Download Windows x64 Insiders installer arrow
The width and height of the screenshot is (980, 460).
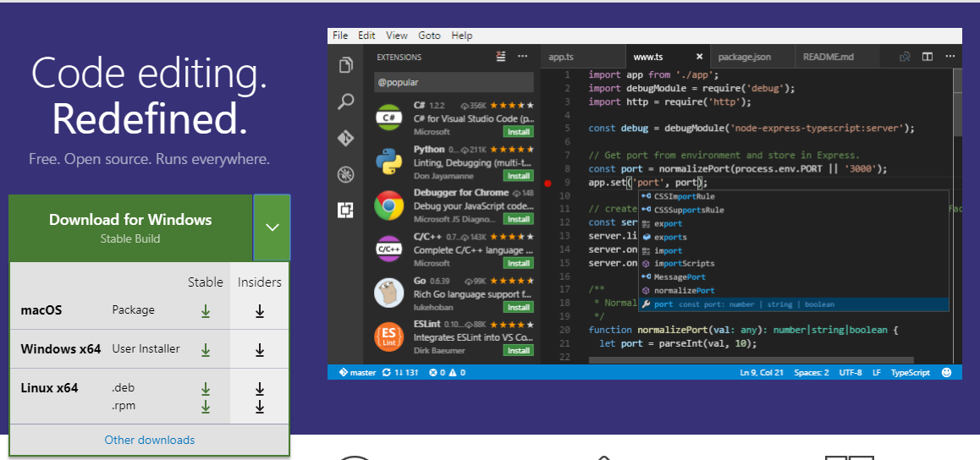point(260,349)
